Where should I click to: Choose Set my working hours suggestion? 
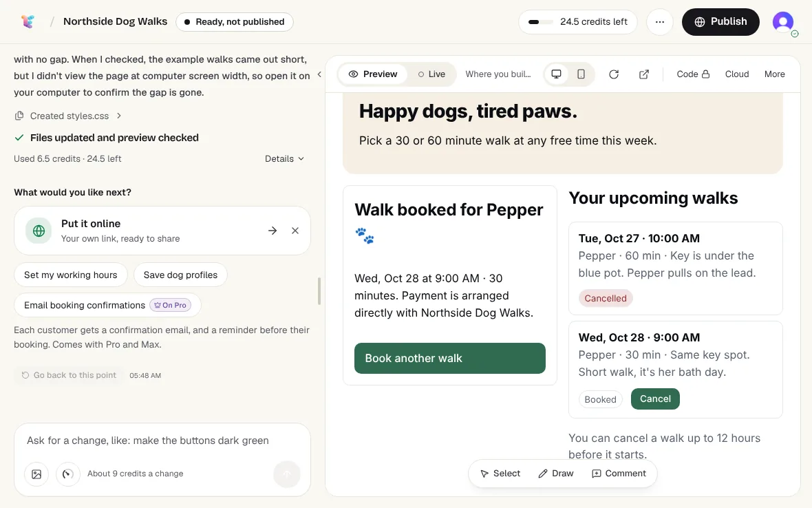click(70, 275)
